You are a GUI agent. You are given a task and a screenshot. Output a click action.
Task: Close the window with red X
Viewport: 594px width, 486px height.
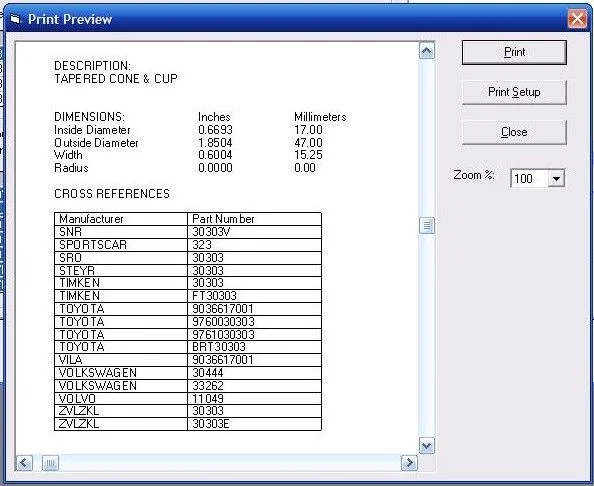(x=577, y=19)
